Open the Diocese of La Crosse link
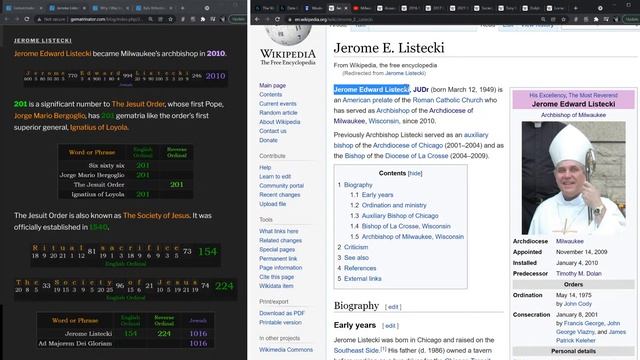The image size is (640, 360). [x=416, y=156]
